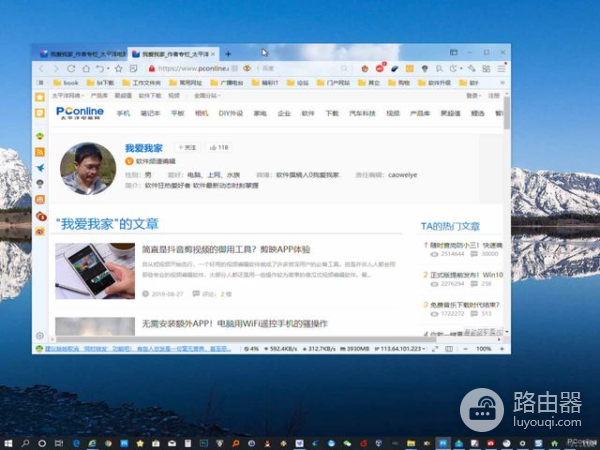Screen dimensions: 600x450
Task: Open the browser hamburger main menu
Action: coord(501,68)
